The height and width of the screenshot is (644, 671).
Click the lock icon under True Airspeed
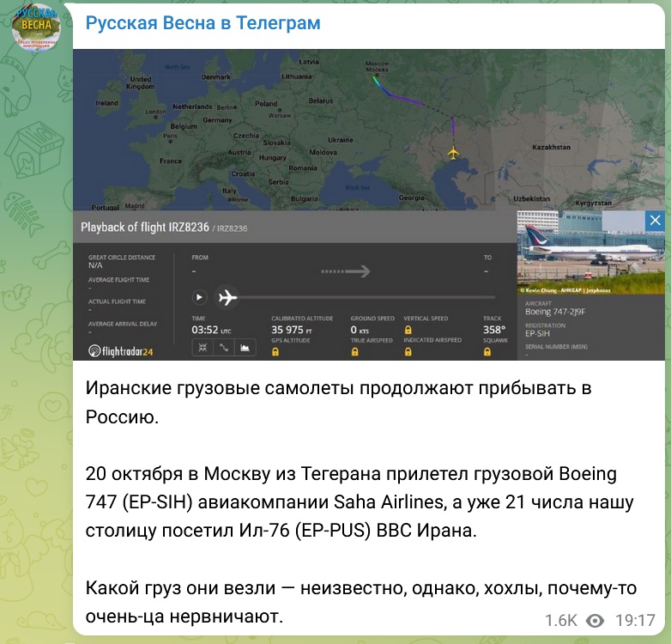click(x=354, y=351)
